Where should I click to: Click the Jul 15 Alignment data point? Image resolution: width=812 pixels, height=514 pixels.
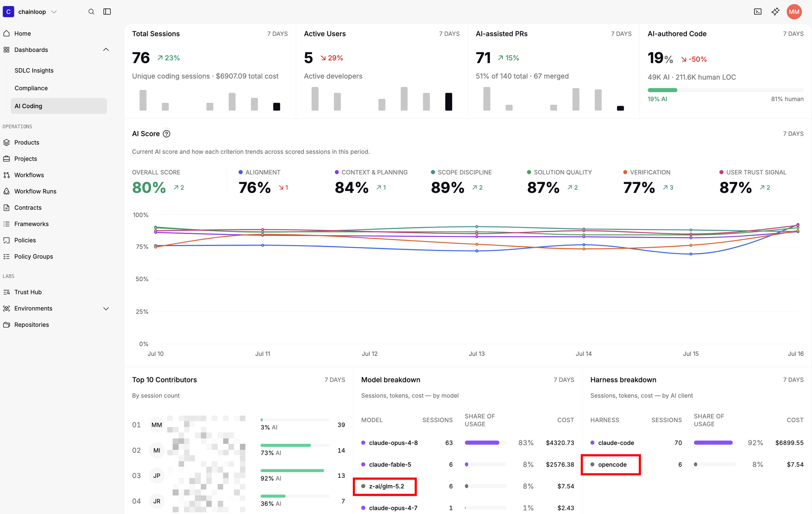(691, 254)
